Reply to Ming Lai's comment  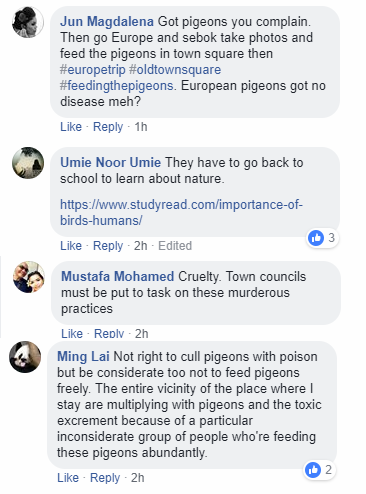pos(105,478)
